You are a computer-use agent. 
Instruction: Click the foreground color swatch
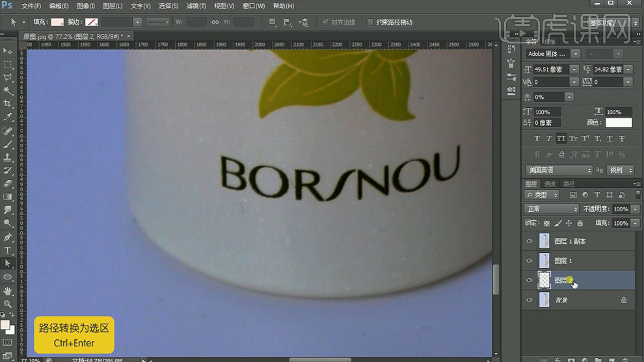(5, 326)
